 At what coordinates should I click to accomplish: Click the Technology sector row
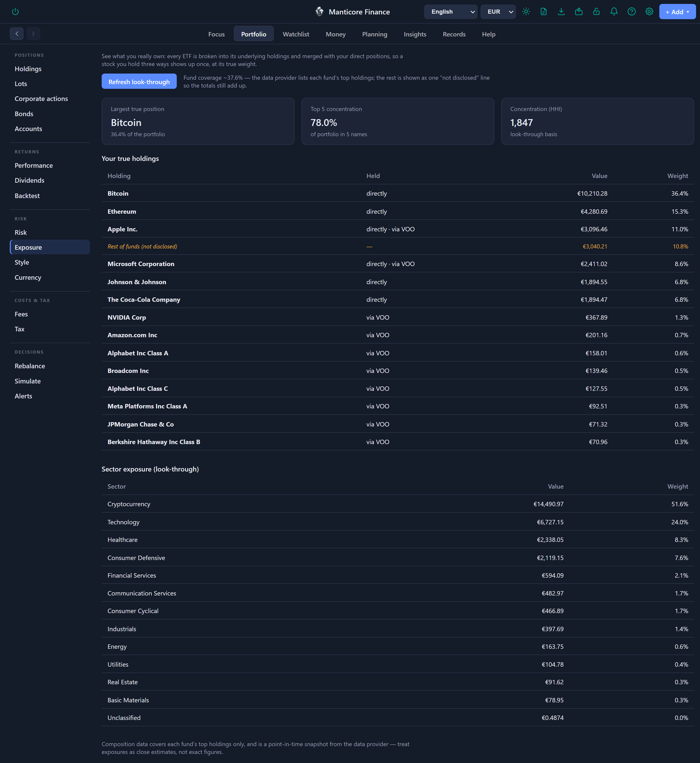click(x=398, y=522)
